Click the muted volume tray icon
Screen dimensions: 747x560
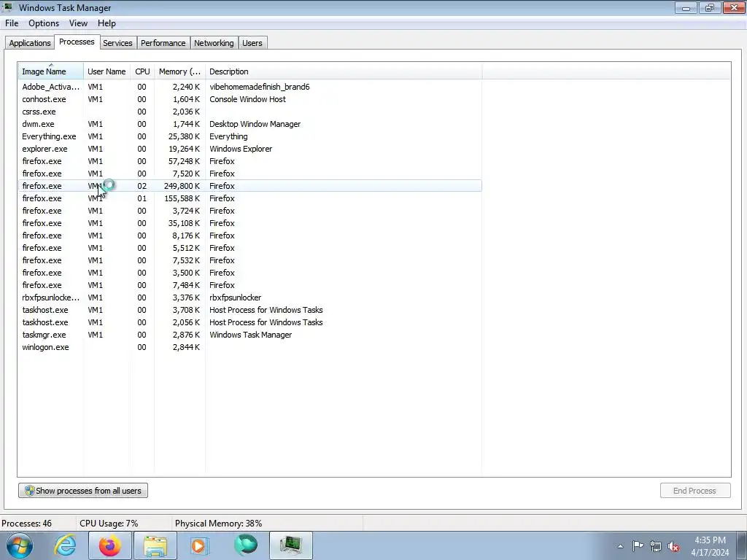[673, 546]
